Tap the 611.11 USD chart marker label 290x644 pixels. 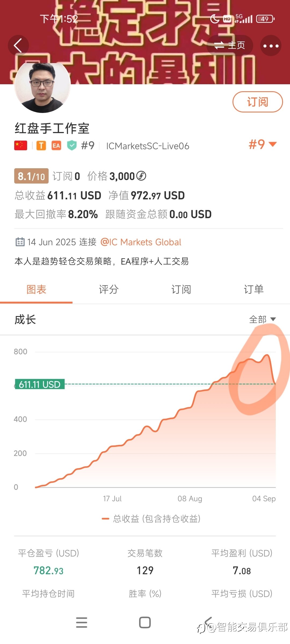tap(39, 384)
